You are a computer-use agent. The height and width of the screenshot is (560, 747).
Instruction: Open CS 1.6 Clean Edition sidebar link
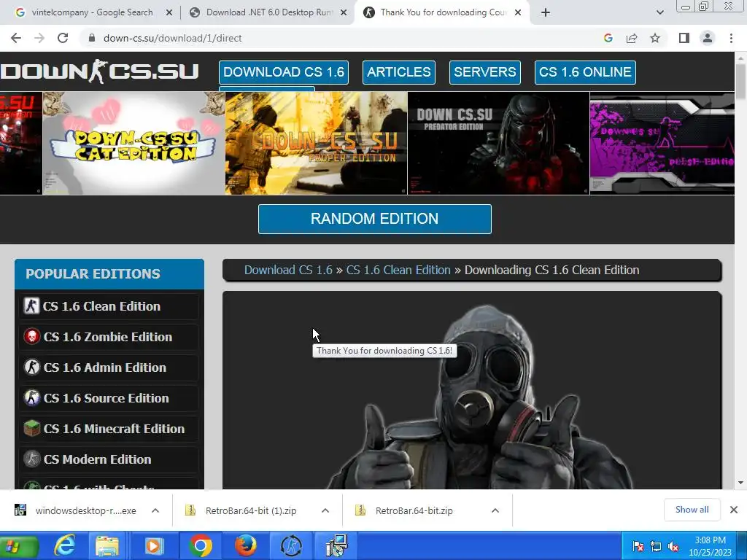[109, 306]
